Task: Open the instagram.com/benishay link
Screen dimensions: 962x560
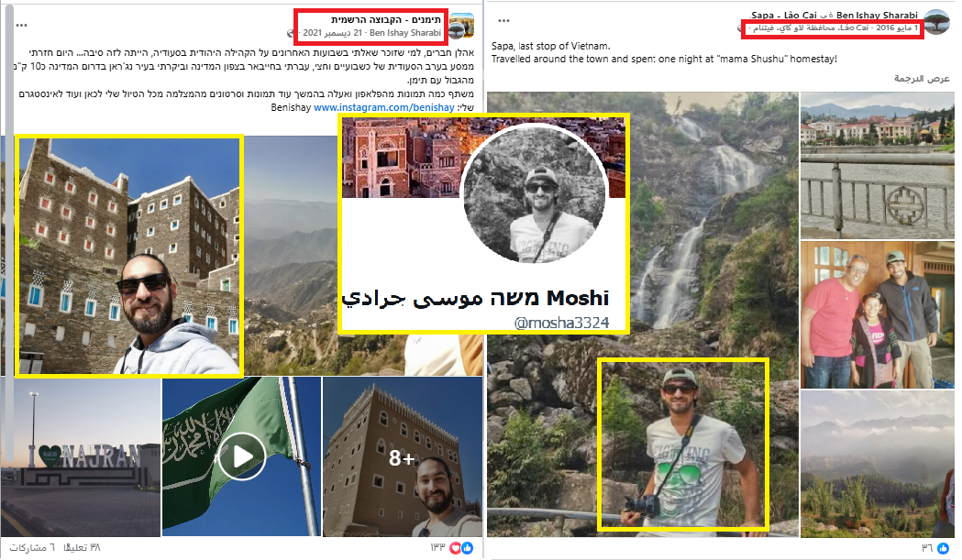Action: pyautogui.click(x=384, y=107)
